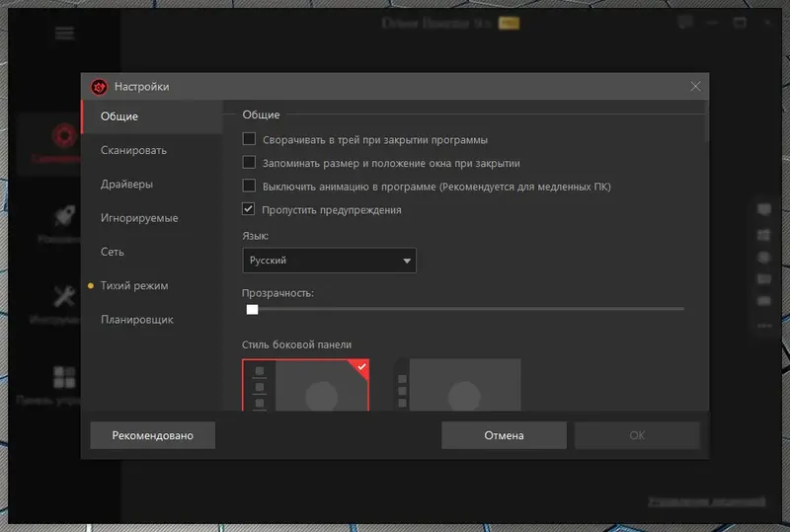Viewport: 790px width, 532px height.
Task: Click the red scan icon in sidebar
Action: (64, 135)
